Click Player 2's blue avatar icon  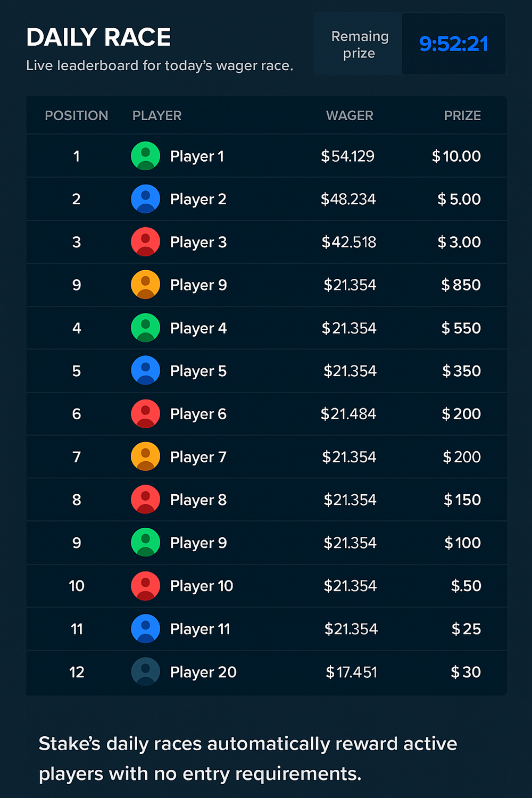[x=145, y=199]
